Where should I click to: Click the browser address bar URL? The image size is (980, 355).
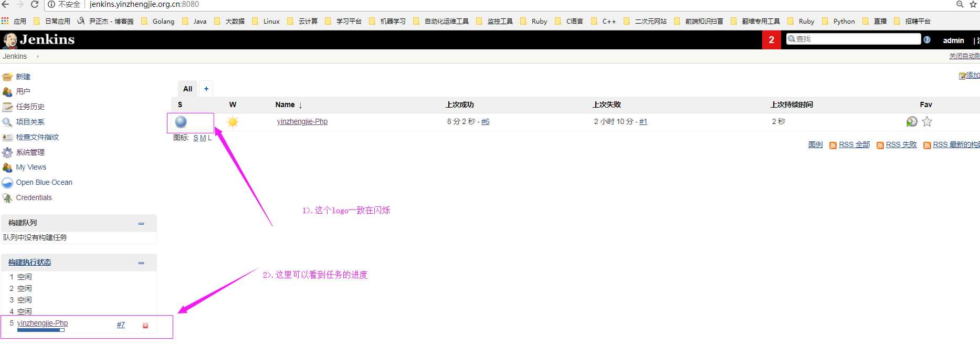point(144,4)
